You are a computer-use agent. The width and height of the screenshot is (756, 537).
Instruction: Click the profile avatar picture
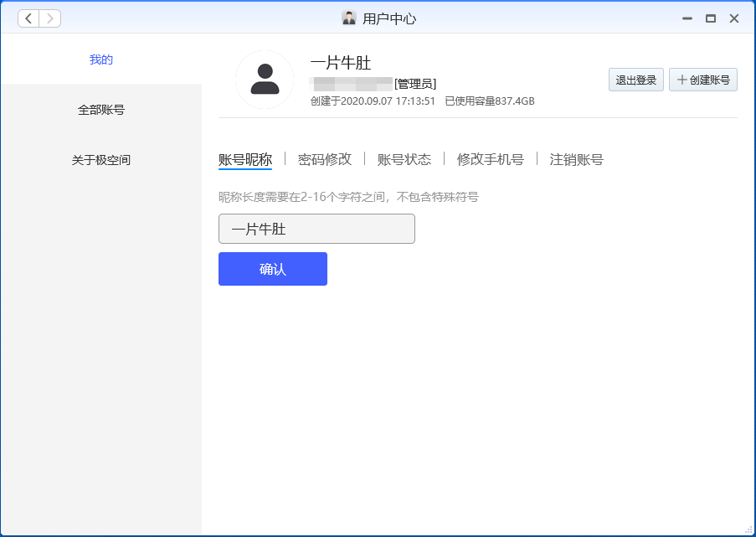point(265,79)
